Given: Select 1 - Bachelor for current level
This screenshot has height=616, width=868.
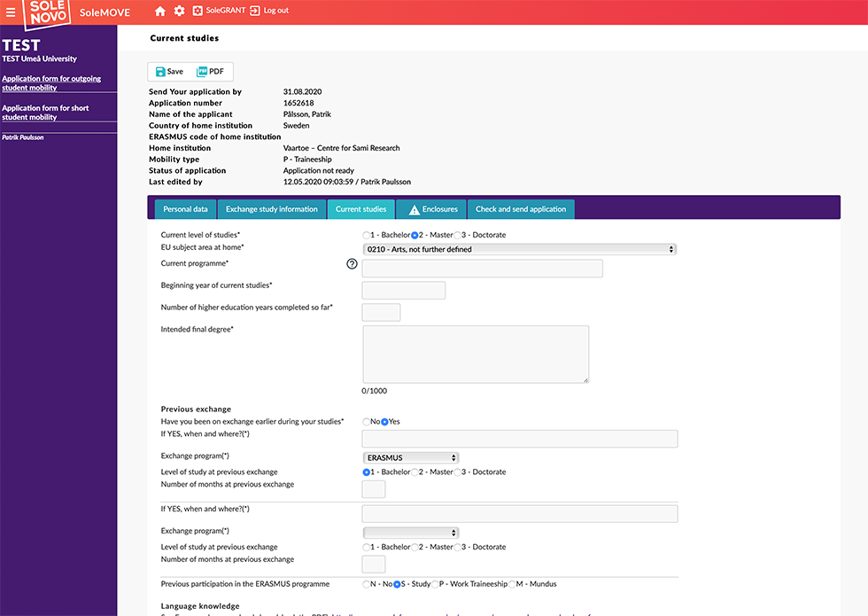Looking at the screenshot, I should point(367,236).
